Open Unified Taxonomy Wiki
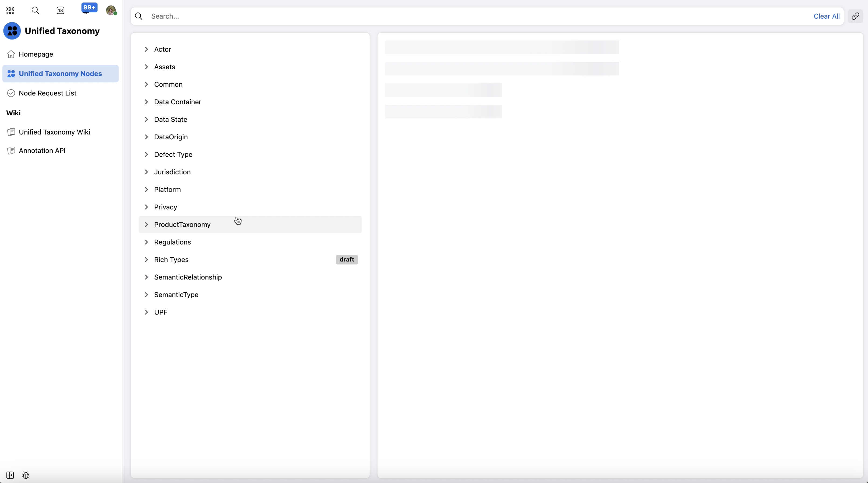Viewport: 868px width, 483px height. 61,132
